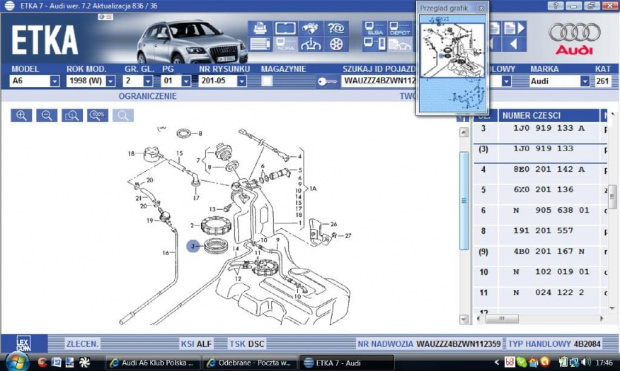Open the DEPOT toolbar button
This screenshot has height=371, width=620.
(x=400, y=28)
